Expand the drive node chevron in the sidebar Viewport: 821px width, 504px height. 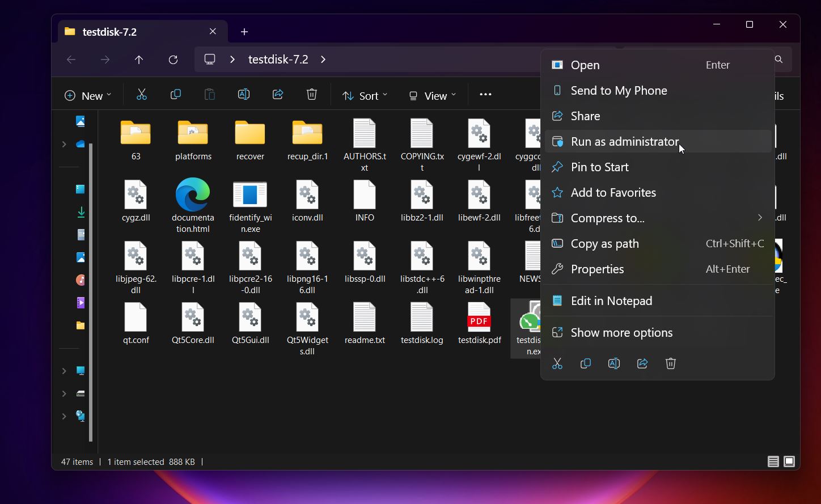(x=64, y=393)
